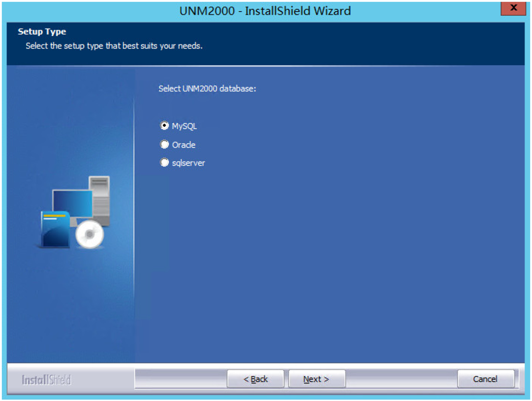Click the MySQL option label text

pyautogui.click(x=184, y=126)
